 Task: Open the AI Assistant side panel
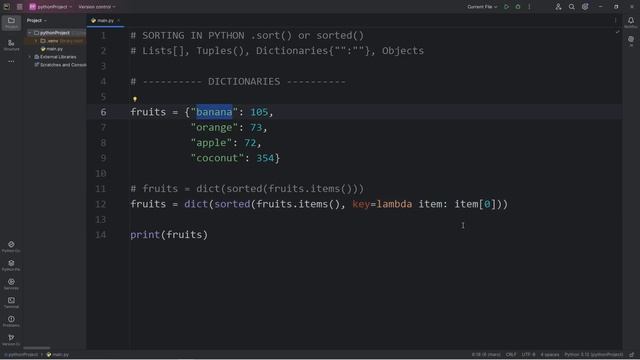tap(631, 40)
